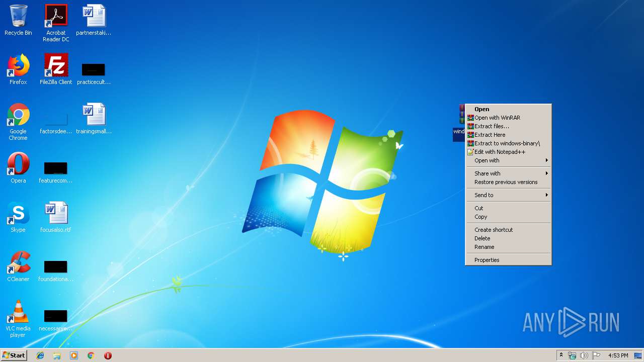Launch Google Chrome desktop shortcut

click(18, 122)
